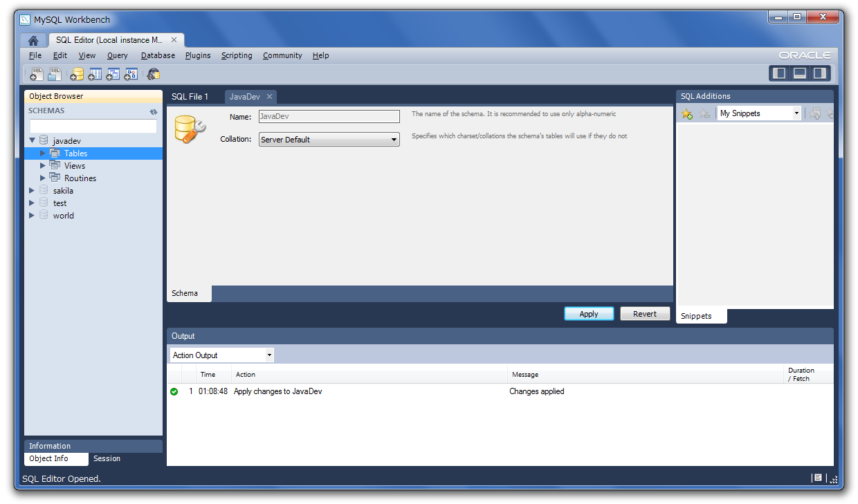The width and height of the screenshot is (858, 504).
Task: Click the schema wrench icon beside Name
Action: 189,129
